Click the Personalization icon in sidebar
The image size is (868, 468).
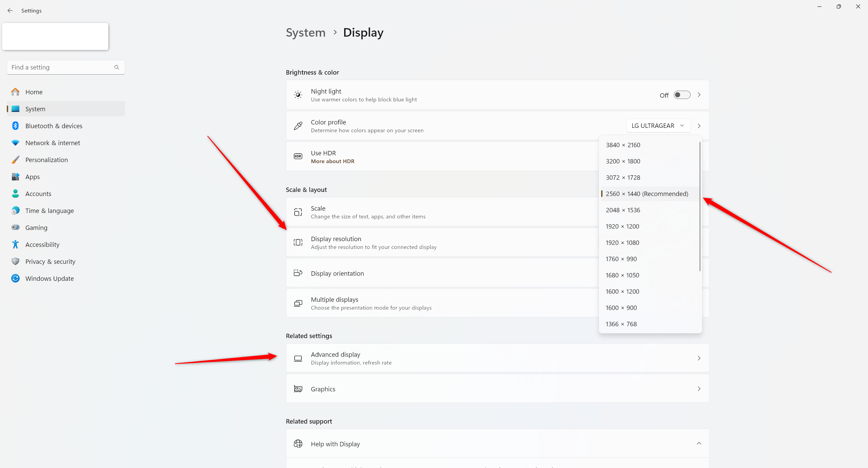pos(16,159)
